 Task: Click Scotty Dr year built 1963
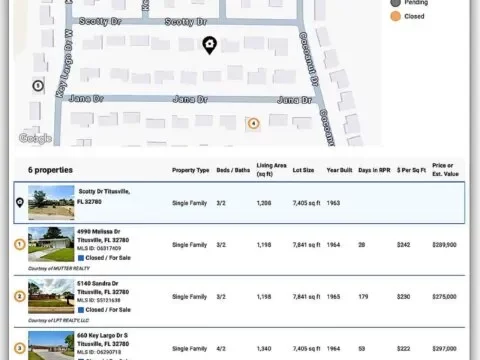[333, 203]
